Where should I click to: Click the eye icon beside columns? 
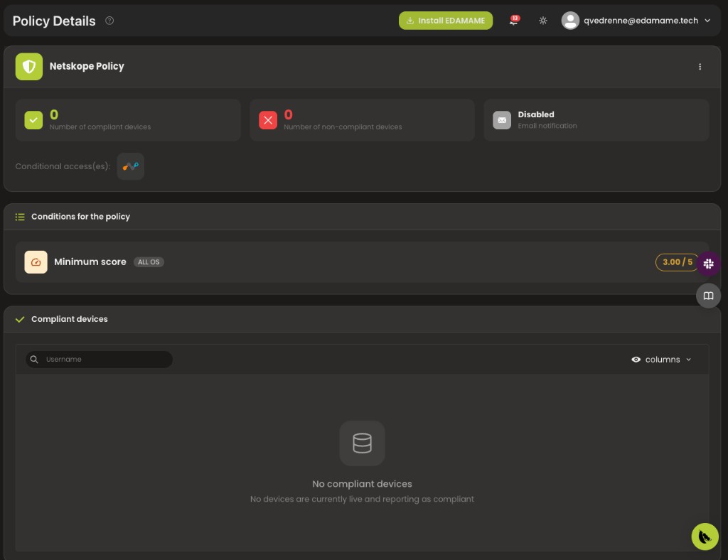click(636, 360)
